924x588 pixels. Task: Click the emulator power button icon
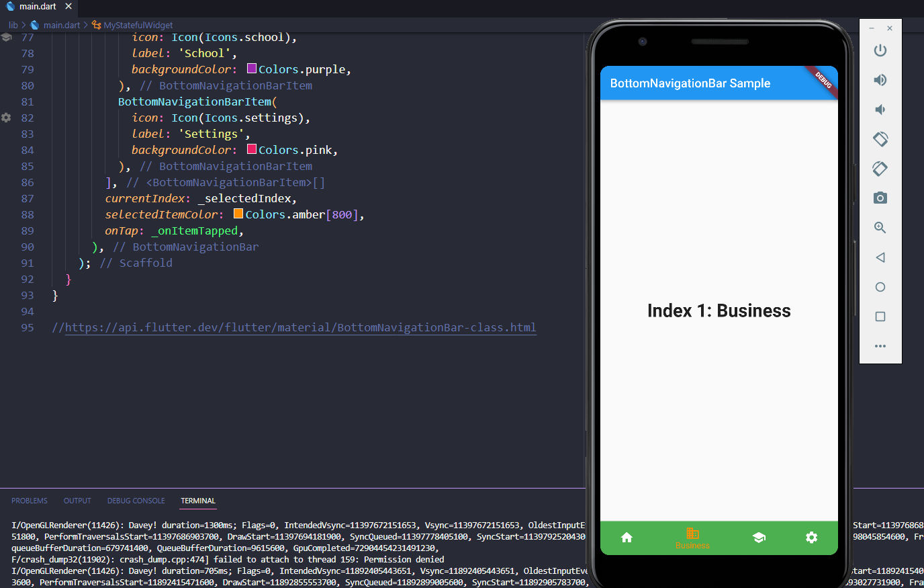(880, 50)
